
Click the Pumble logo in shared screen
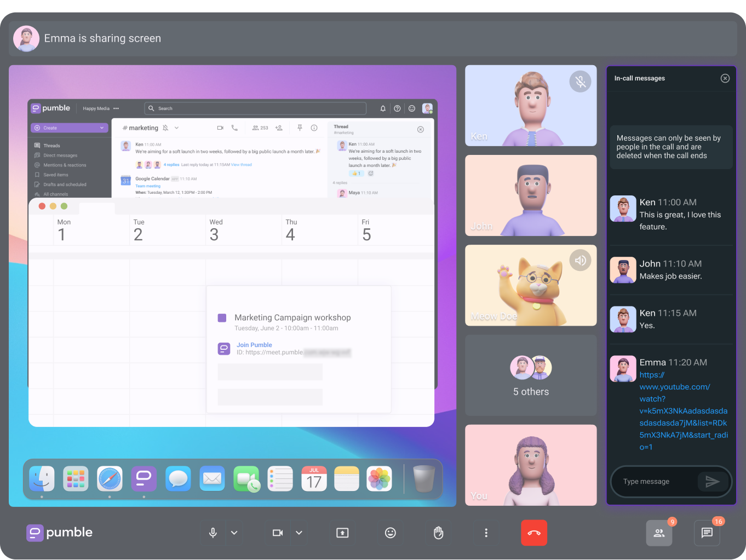51,108
